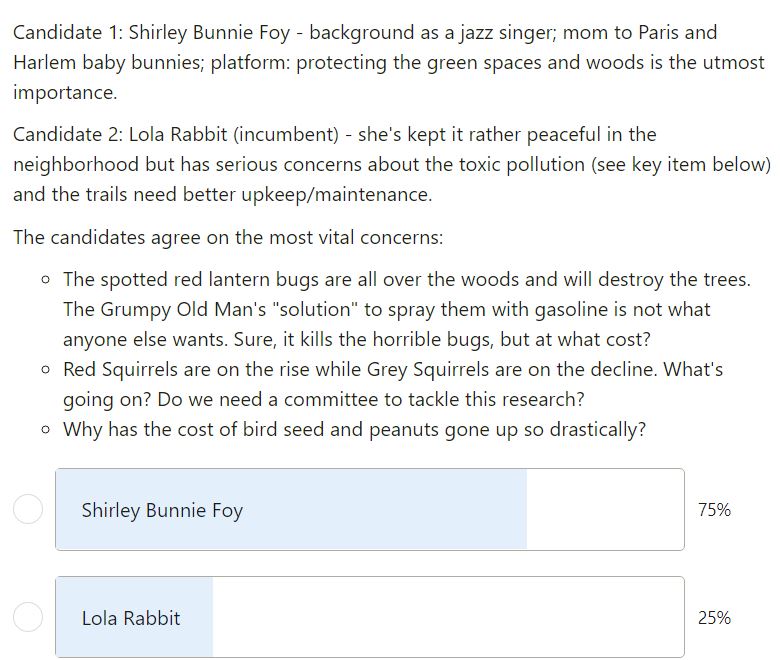Click the white unfilled part of Shirley's bar
This screenshot has height=660, width=780.
[x=605, y=509]
